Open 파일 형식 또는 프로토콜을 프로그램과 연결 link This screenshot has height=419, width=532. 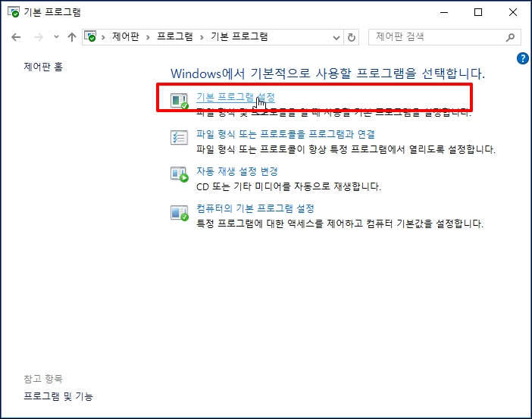pyautogui.click(x=286, y=134)
